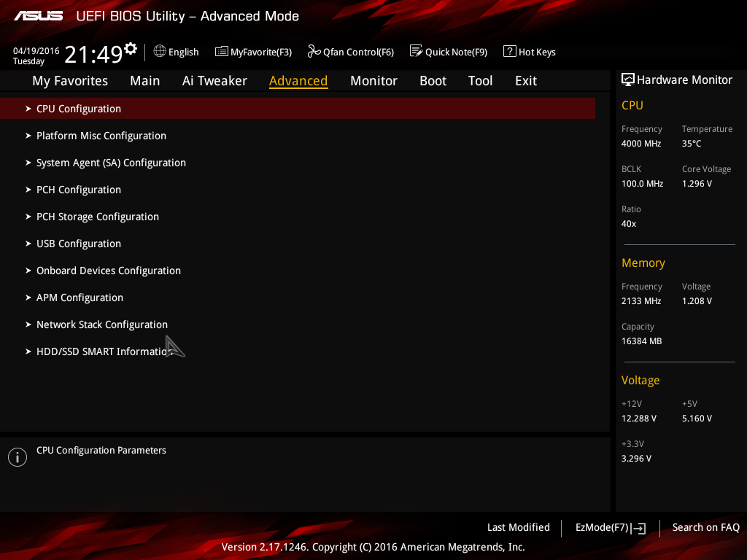The image size is (747, 560).
Task: Open Quick Note(F9) notepad icon
Action: (x=416, y=51)
